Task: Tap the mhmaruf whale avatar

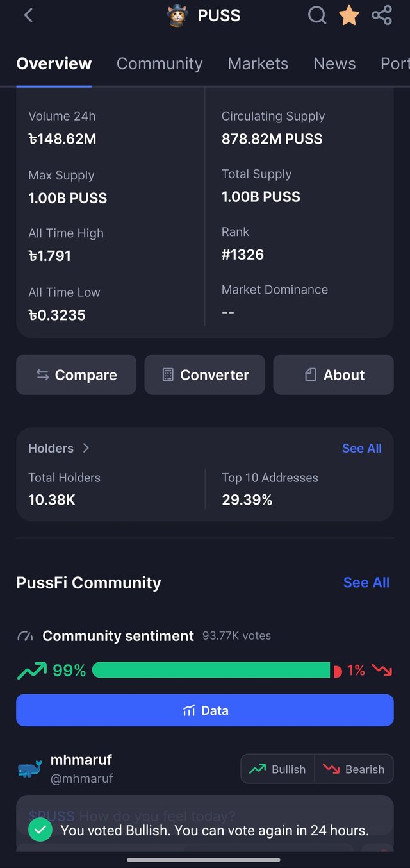Action: point(29,769)
